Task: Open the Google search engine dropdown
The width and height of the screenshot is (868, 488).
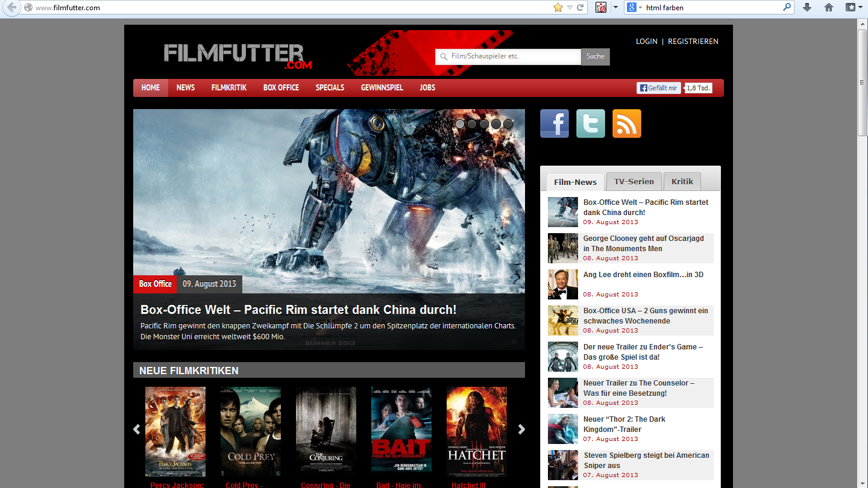Action: (634, 8)
